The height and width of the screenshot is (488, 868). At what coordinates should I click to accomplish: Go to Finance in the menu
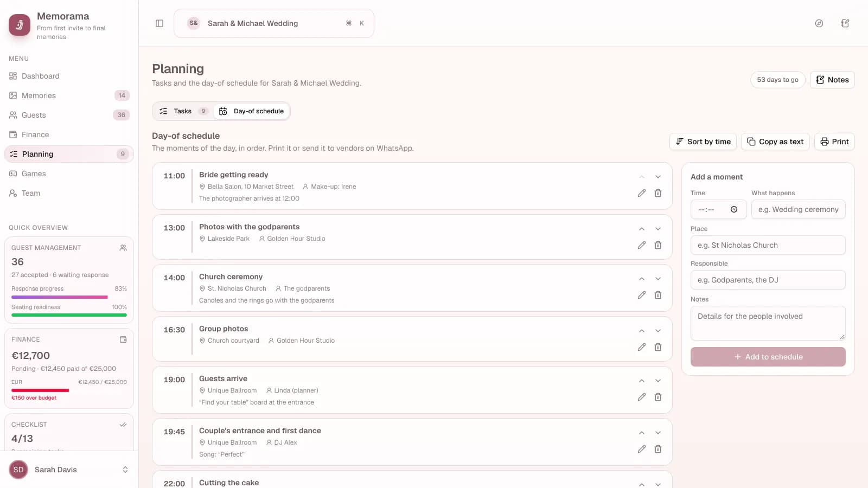[x=69, y=134]
